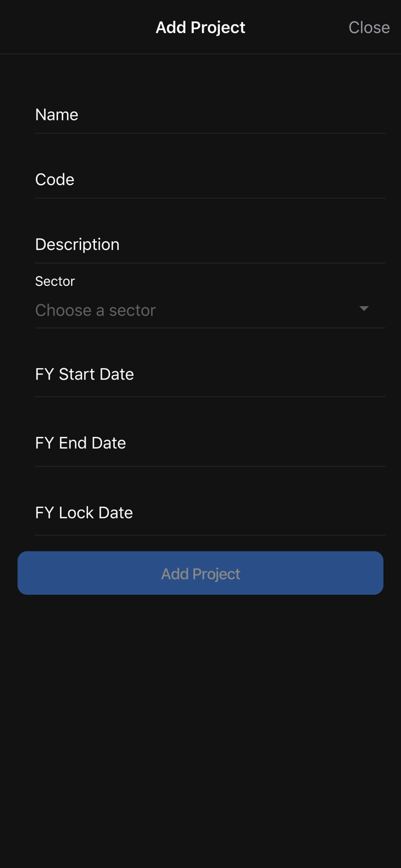Close the Add Project dialog

click(369, 27)
